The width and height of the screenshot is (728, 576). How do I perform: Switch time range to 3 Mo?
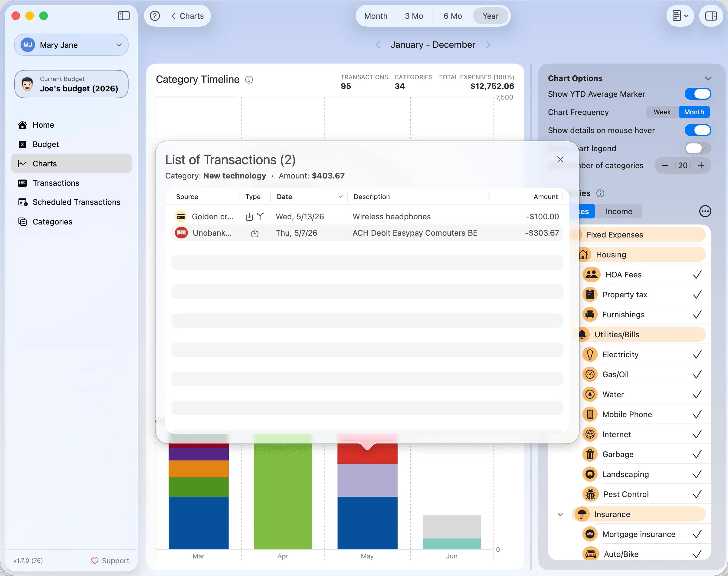click(414, 16)
